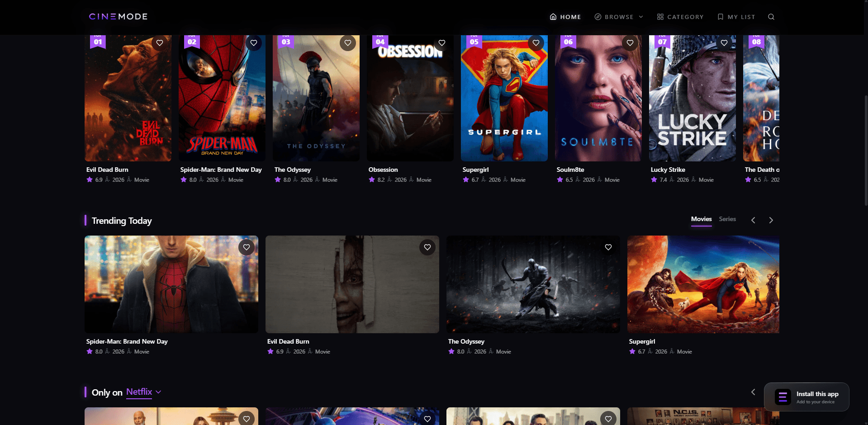
Task: Open the Netflix provider dropdown
Action: (x=143, y=392)
